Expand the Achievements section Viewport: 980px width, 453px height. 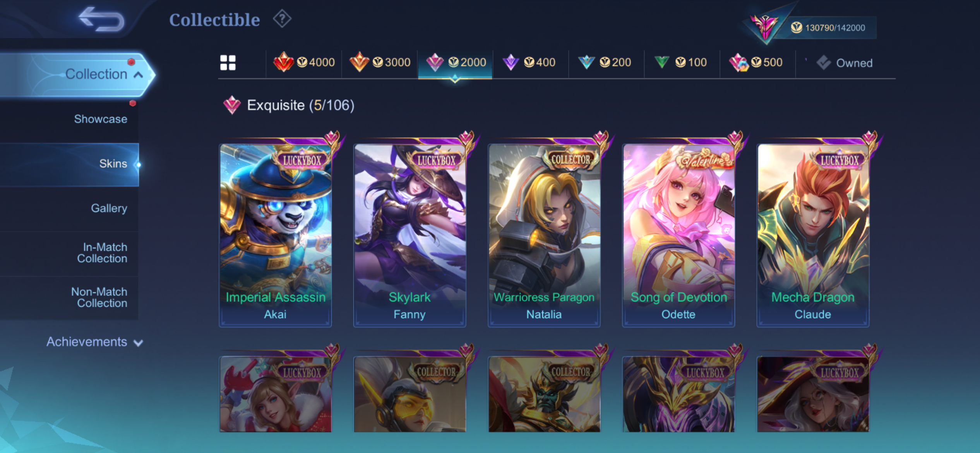[x=95, y=342]
